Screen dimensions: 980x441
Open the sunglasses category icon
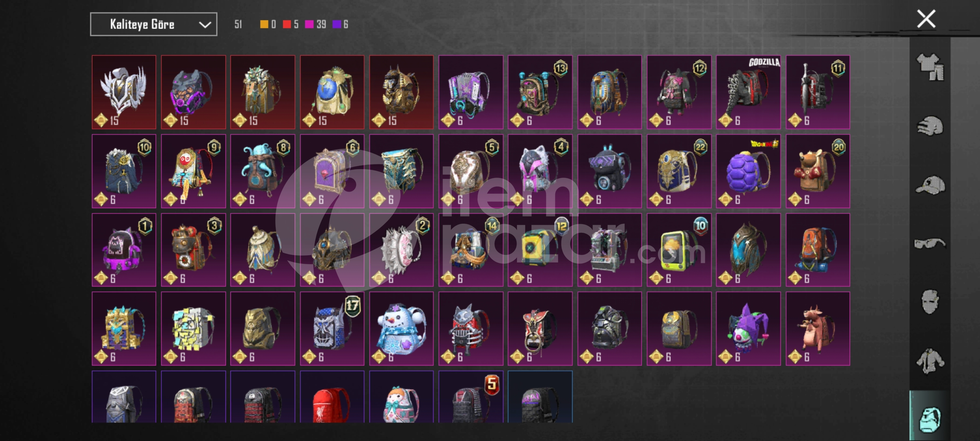click(930, 243)
